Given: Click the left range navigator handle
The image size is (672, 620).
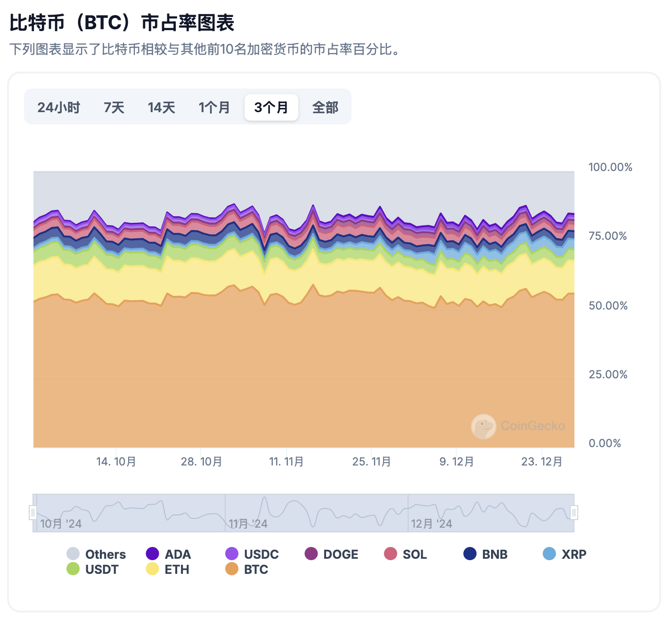Looking at the screenshot, I should 33,513.
